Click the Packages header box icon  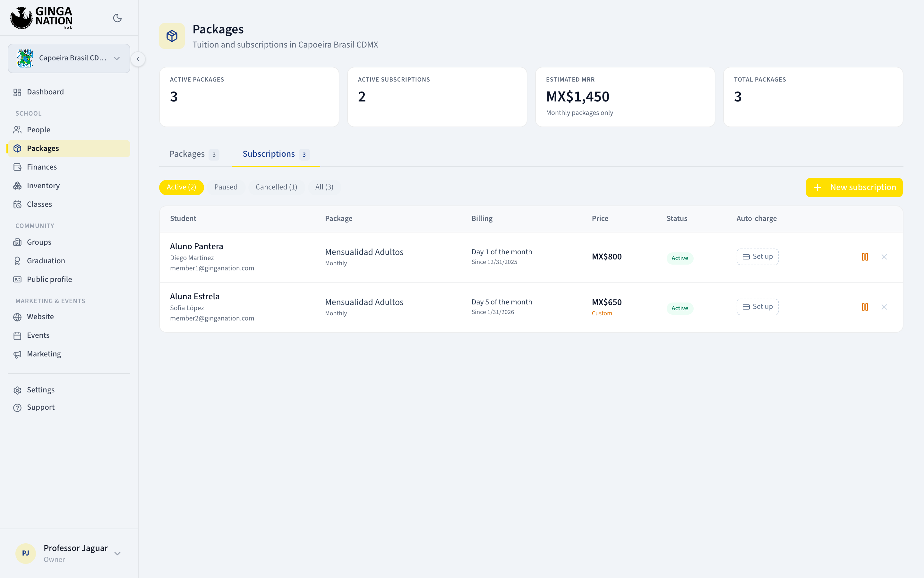172,36
